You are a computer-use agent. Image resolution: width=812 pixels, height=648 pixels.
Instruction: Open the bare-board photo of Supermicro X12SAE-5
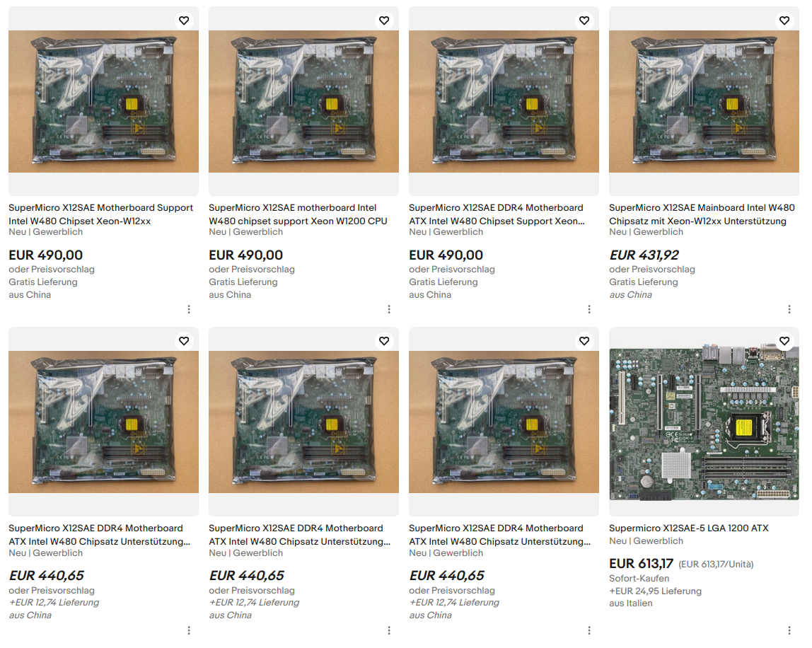coord(704,422)
